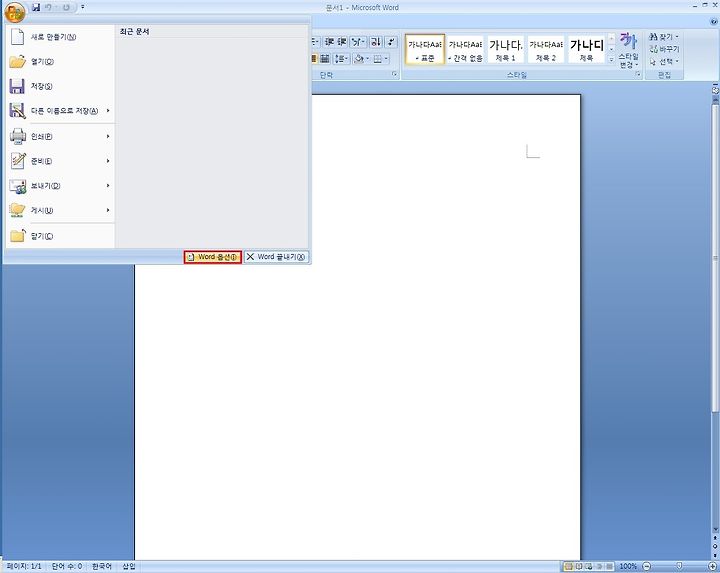Expand submenu arrow beside 보내기(D)

coord(108,186)
